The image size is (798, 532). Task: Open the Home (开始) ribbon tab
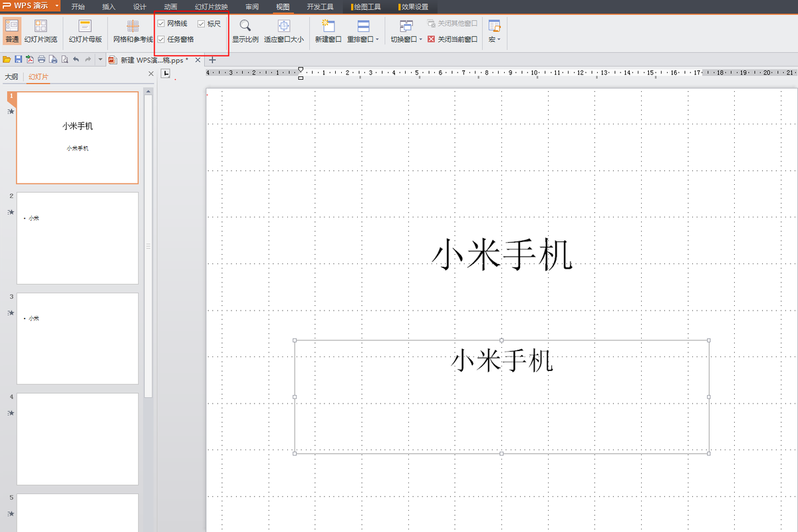pyautogui.click(x=78, y=7)
